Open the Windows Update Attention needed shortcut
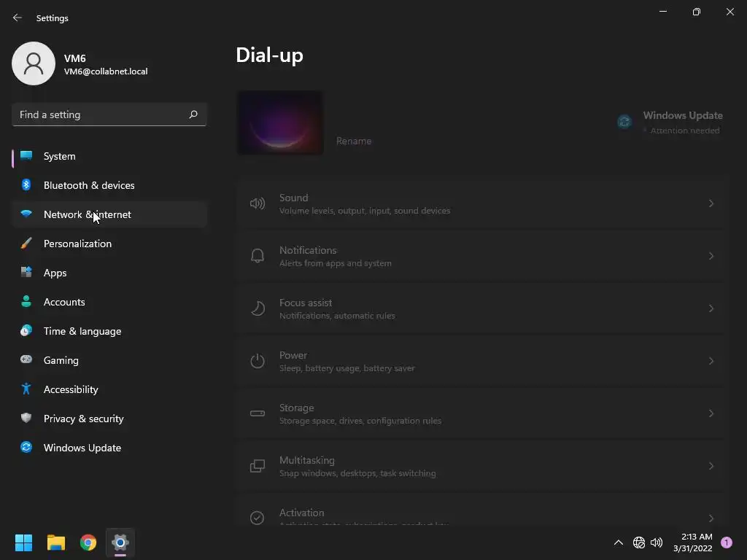 point(670,122)
